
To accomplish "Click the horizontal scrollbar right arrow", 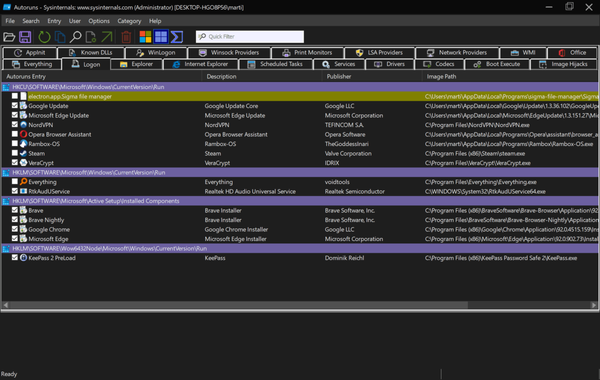I will (x=593, y=305).
